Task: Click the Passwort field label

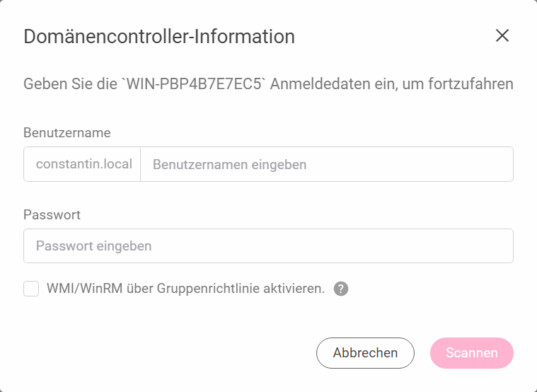Action: [x=52, y=215]
